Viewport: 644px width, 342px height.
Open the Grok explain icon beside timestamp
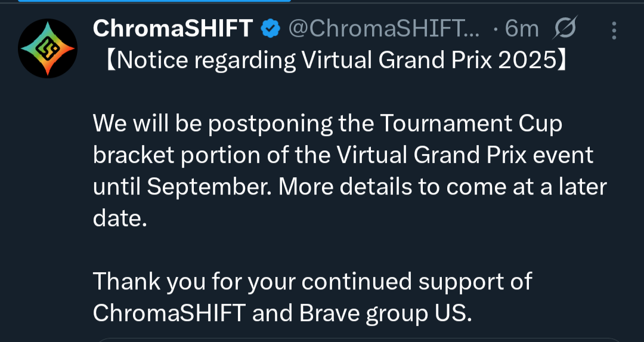click(565, 28)
